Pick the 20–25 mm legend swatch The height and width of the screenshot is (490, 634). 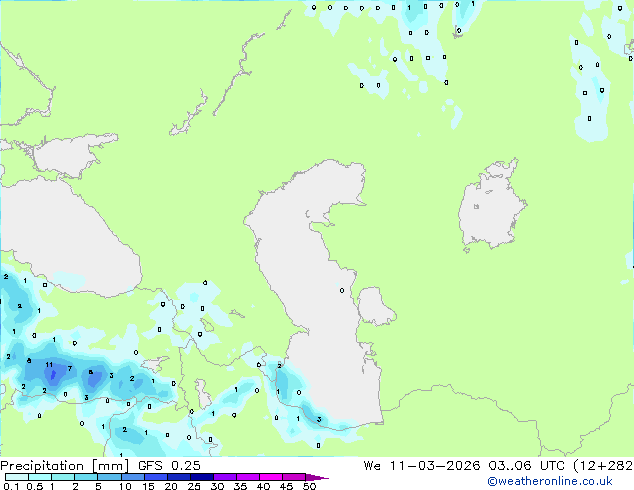(x=178, y=477)
